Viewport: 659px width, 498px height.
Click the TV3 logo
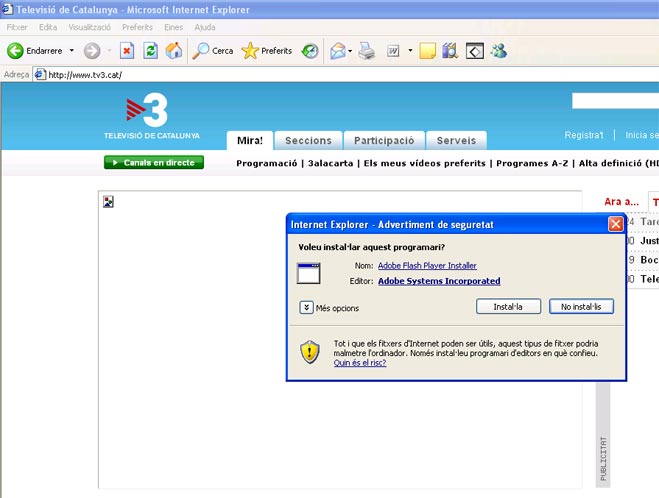151,116
